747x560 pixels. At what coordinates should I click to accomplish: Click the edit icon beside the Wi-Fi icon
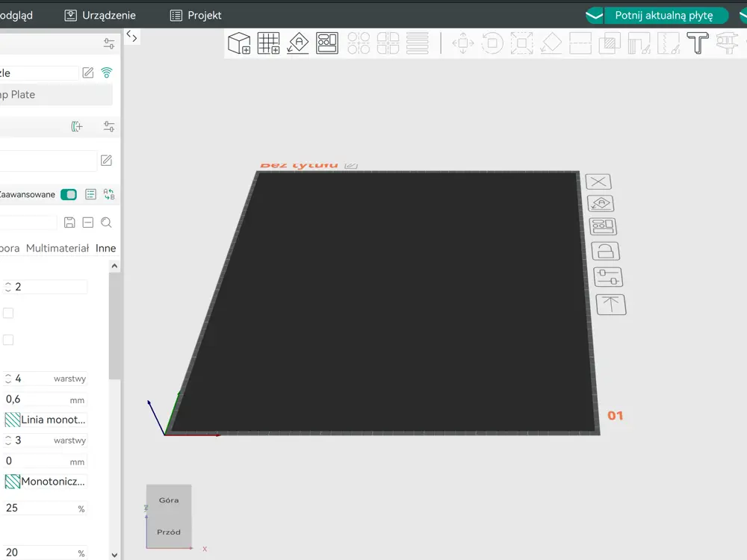tap(88, 73)
